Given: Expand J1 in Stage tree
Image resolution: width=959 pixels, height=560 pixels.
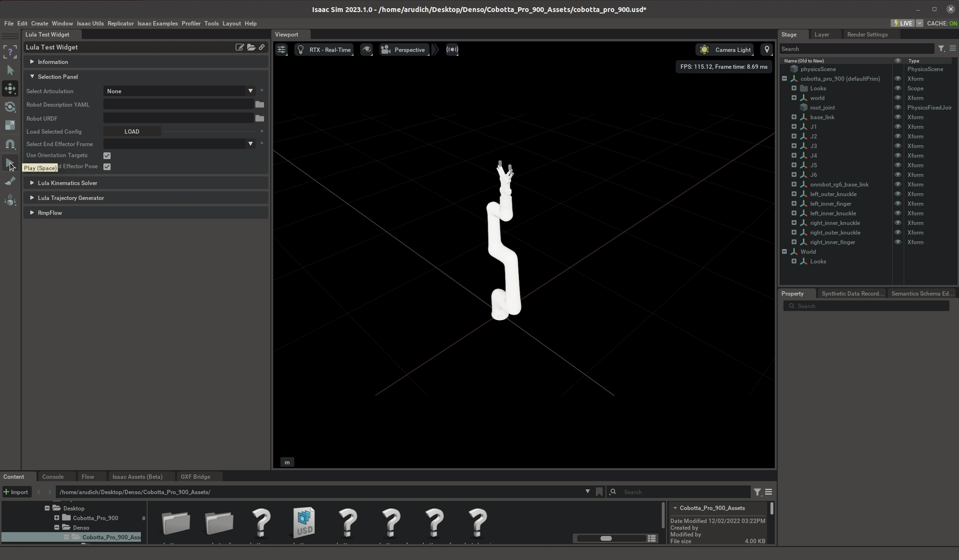Looking at the screenshot, I should pos(794,127).
